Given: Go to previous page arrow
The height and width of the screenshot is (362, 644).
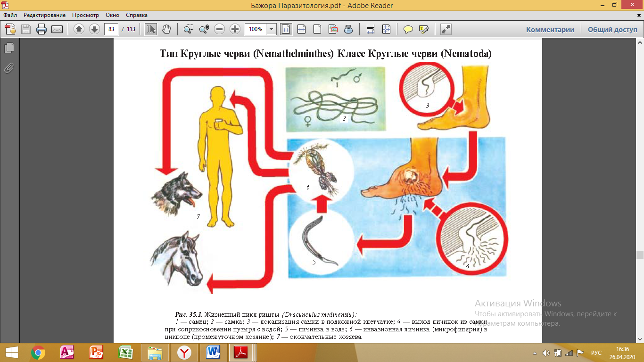Looking at the screenshot, I should click(x=79, y=29).
